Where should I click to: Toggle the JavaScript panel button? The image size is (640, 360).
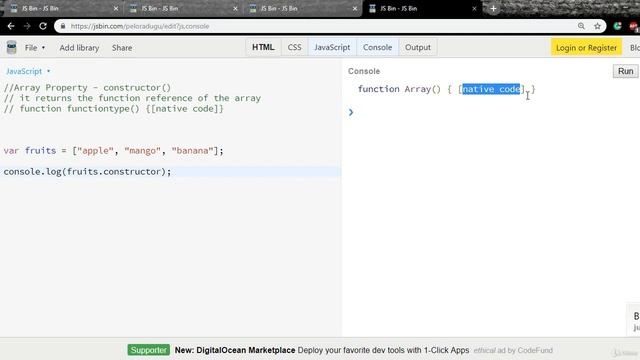[x=332, y=47]
